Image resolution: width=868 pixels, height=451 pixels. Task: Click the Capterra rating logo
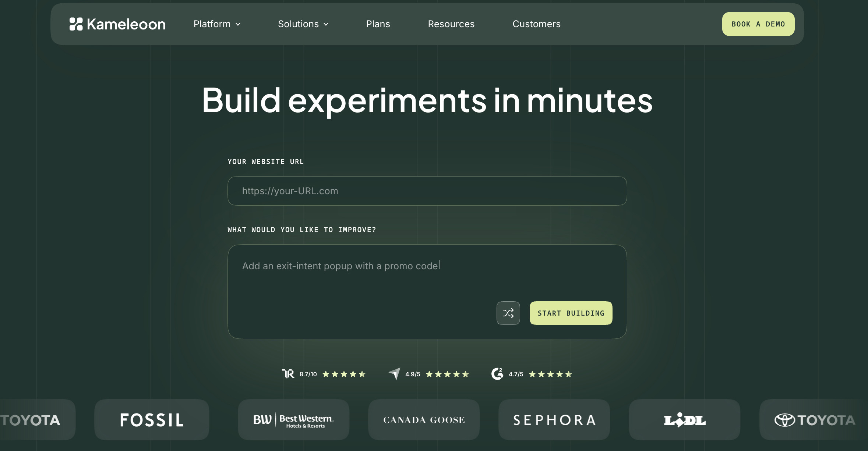tap(394, 374)
